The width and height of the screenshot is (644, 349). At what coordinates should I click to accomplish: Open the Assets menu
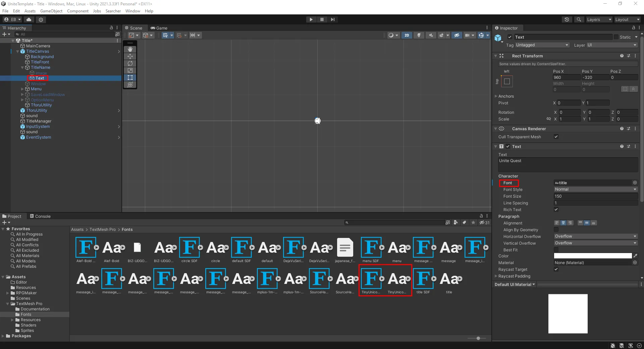coord(30,11)
